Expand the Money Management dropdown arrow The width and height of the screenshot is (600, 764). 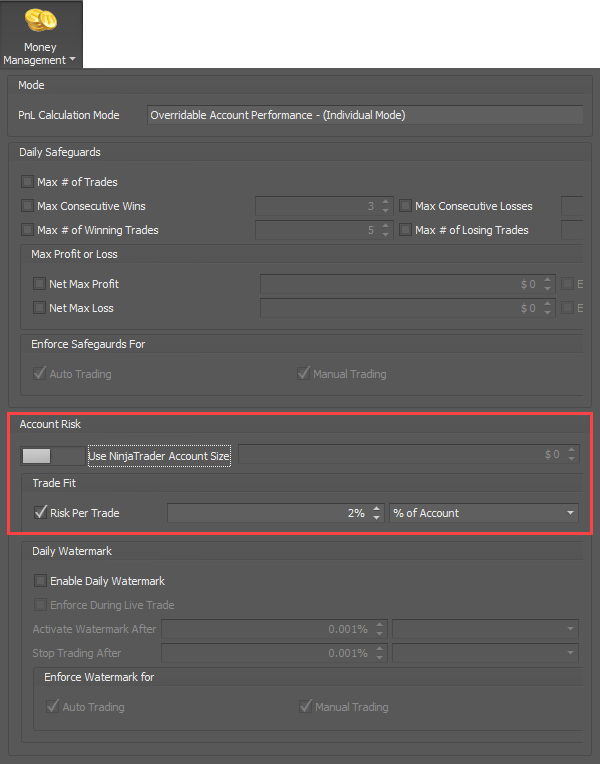(73, 59)
